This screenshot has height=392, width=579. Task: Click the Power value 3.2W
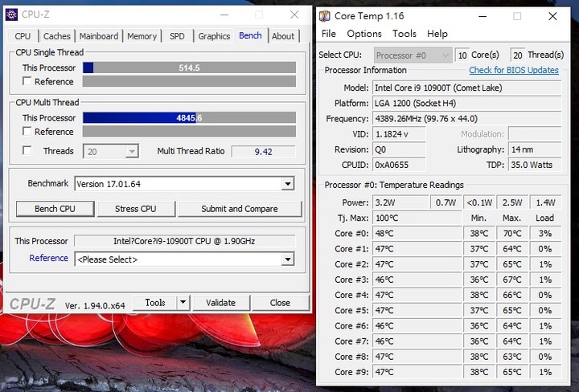tap(400, 202)
